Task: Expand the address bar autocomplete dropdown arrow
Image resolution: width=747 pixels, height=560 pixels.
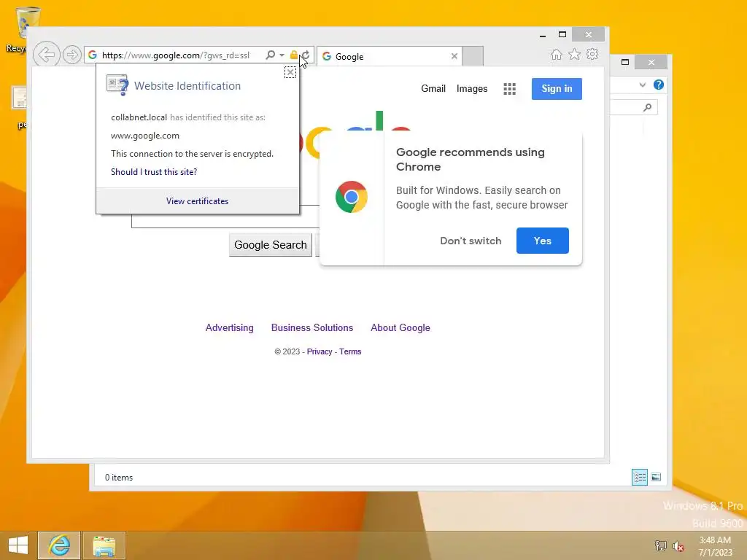Action: click(x=282, y=55)
